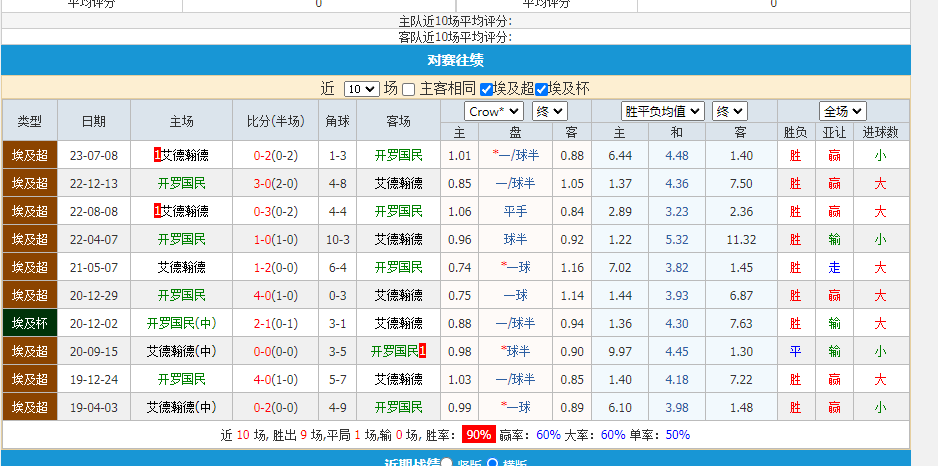Open the 全场 dropdown
The height and width of the screenshot is (466, 938).
coord(842,111)
